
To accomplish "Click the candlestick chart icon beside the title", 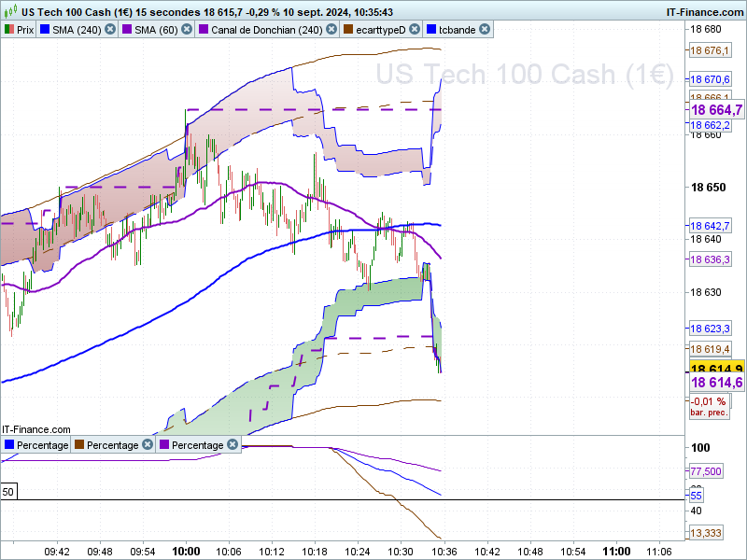I will coord(10,10).
